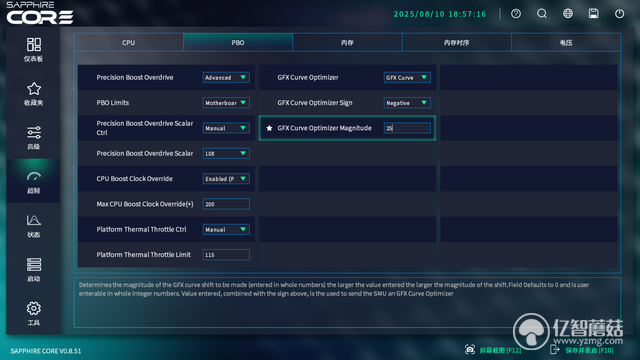Open the GFX Curve Optimizer dropdown
Viewport: 640px width, 360px height.
(407, 78)
